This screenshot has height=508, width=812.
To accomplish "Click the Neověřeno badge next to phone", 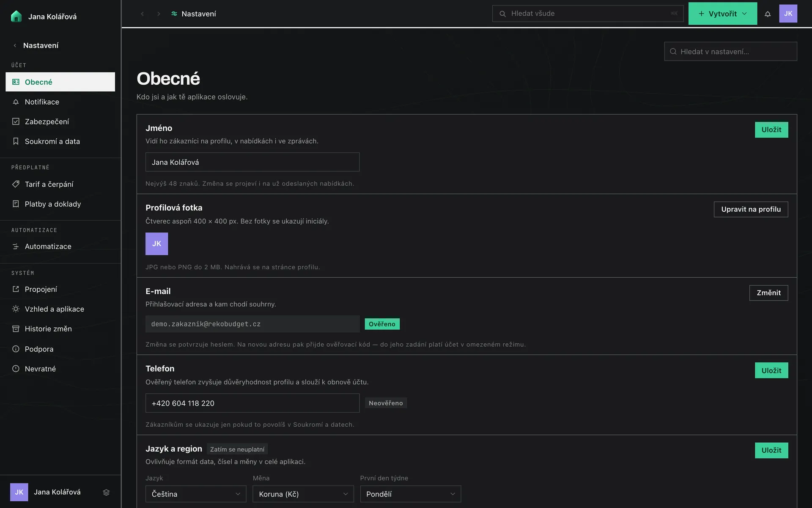I will click(x=386, y=403).
